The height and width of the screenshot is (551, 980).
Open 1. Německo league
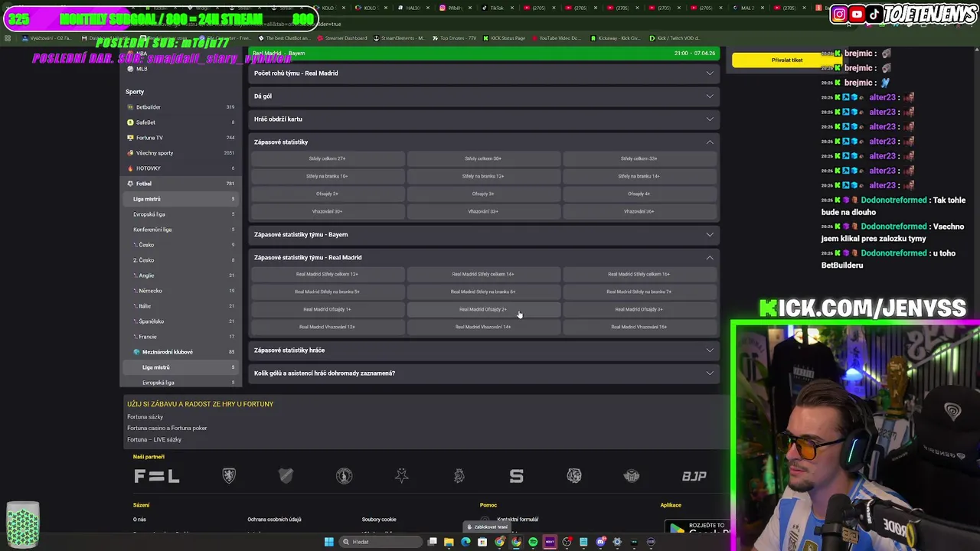181,291
